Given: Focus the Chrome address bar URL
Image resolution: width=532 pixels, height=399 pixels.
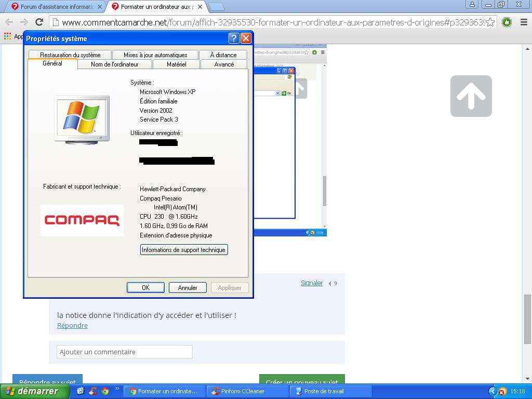Looking at the screenshot, I should pyautogui.click(x=273, y=22).
